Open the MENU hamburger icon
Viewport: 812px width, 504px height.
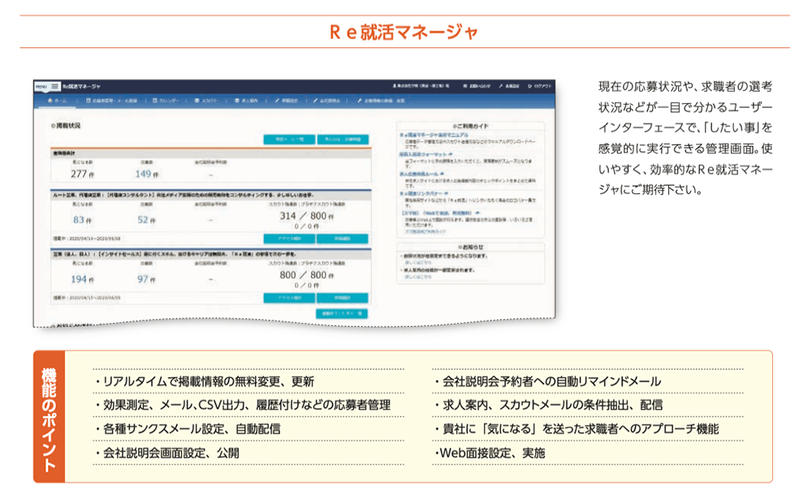pyautogui.click(x=53, y=85)
